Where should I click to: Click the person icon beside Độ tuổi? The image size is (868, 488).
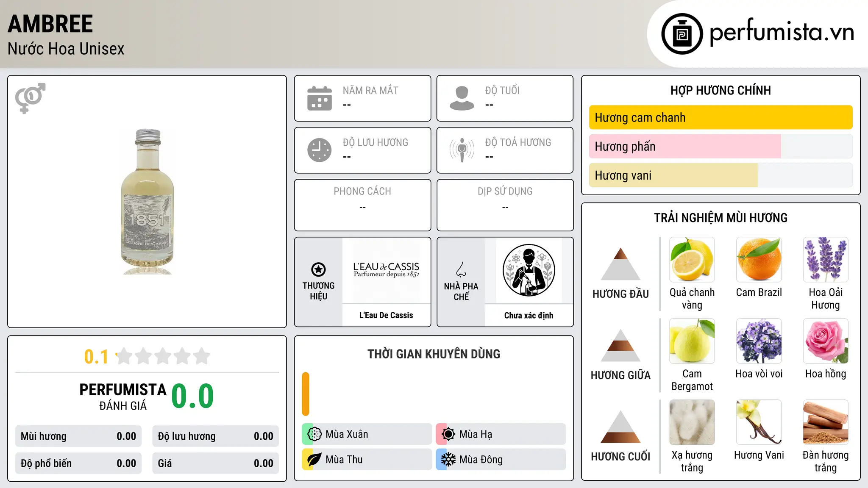pos(462,98)
